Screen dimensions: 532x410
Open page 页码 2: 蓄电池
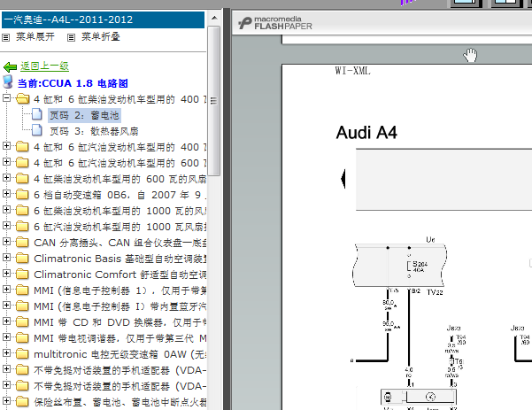point(84,115)
